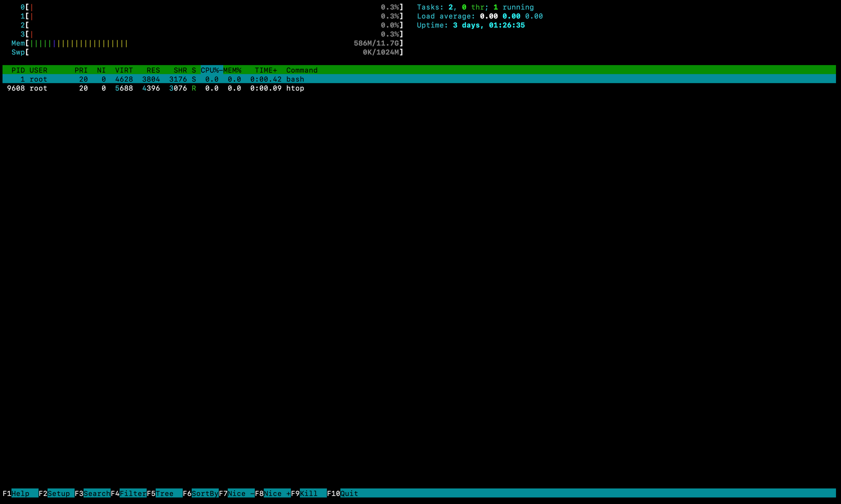Click VIRT value 5688
The width and height of the screenshot is (841, 504).
pyautogui.click(x=124, y=88)
